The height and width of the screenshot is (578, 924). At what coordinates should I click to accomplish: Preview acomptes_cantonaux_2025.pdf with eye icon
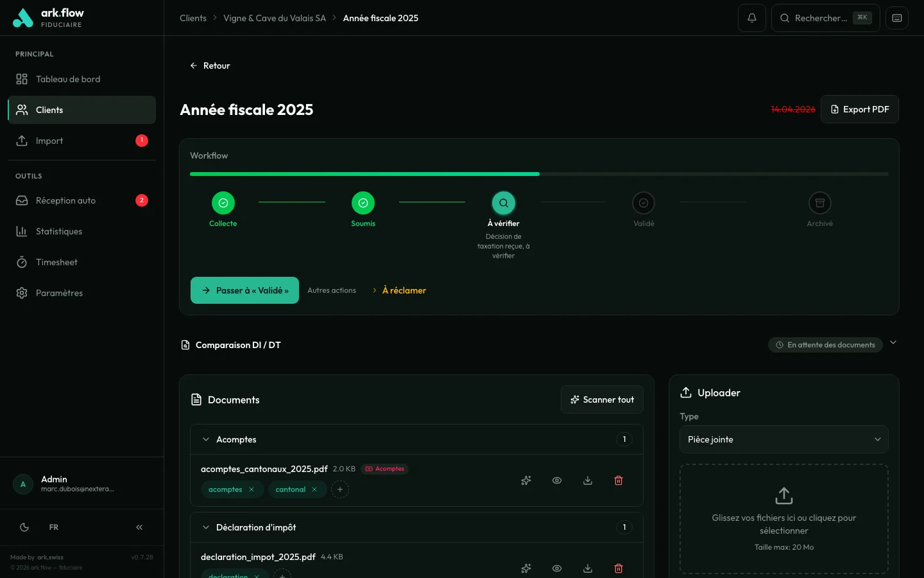coord(557,480)
